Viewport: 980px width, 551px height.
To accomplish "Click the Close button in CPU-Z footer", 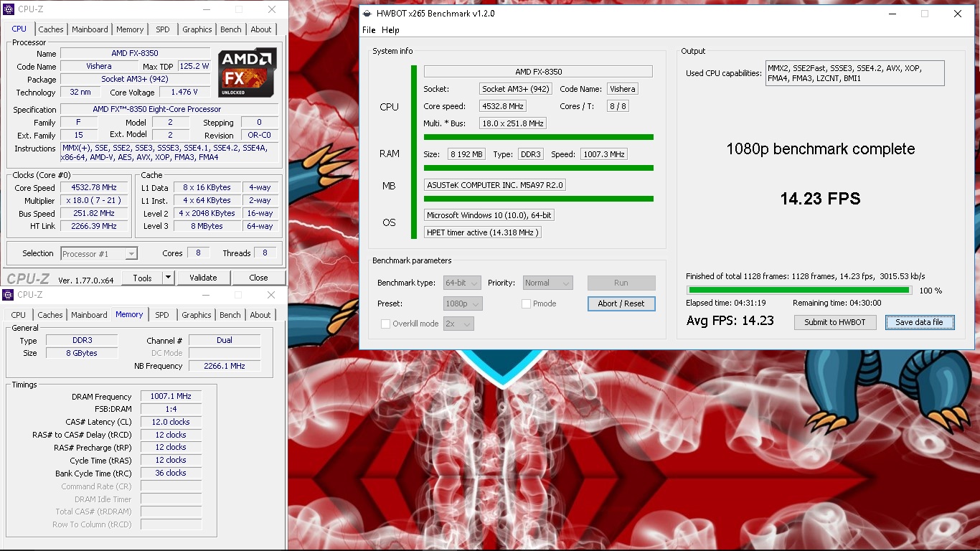I will (258, 278).
